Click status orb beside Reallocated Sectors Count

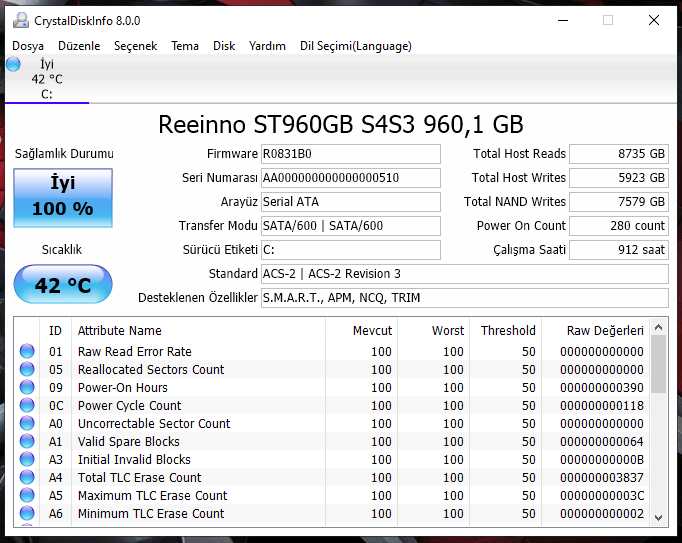(27, 370)
